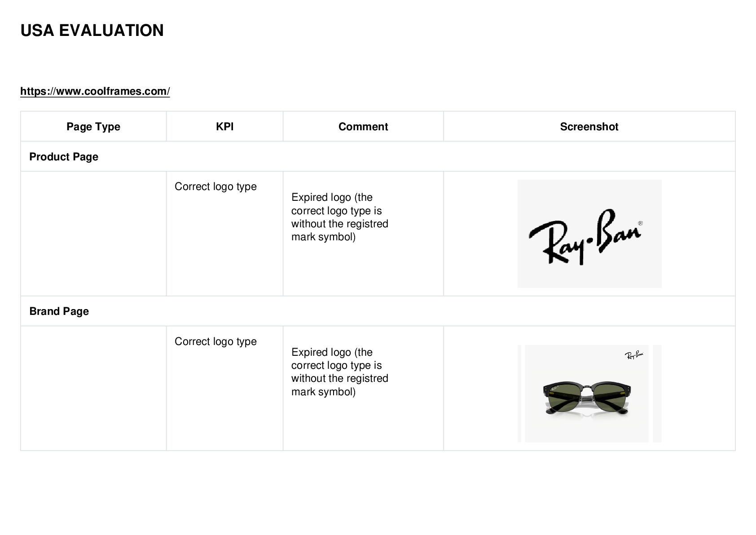The height and width of the screenshot is (535, 756).
Task: Click the gray strip right of sunglasses image
Action: click(657, 394)
